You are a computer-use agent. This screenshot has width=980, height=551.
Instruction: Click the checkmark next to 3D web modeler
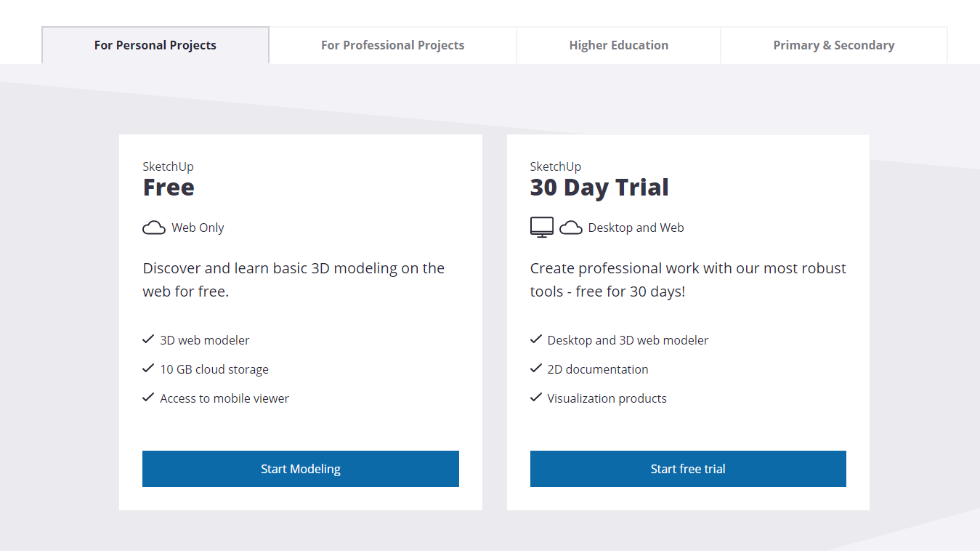coord(148,339)
